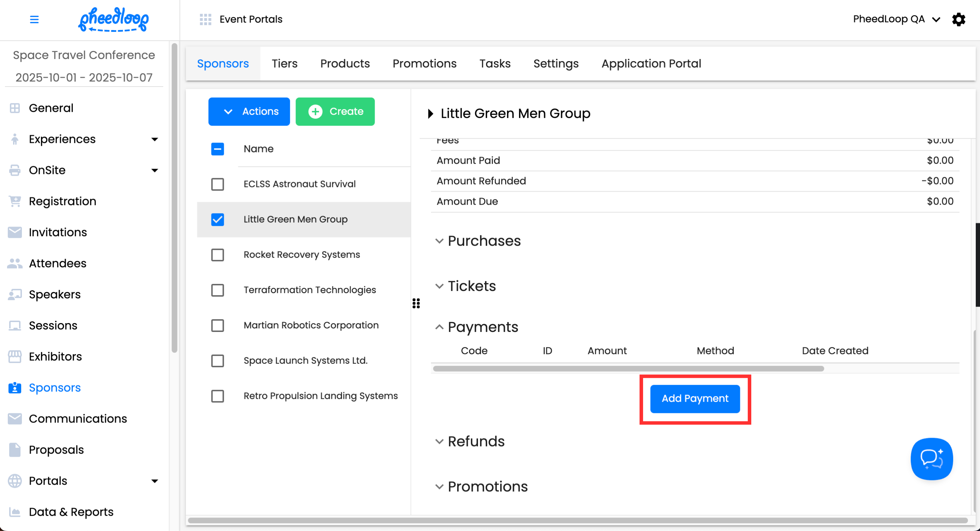Click the hamburger menu icon

34,19
